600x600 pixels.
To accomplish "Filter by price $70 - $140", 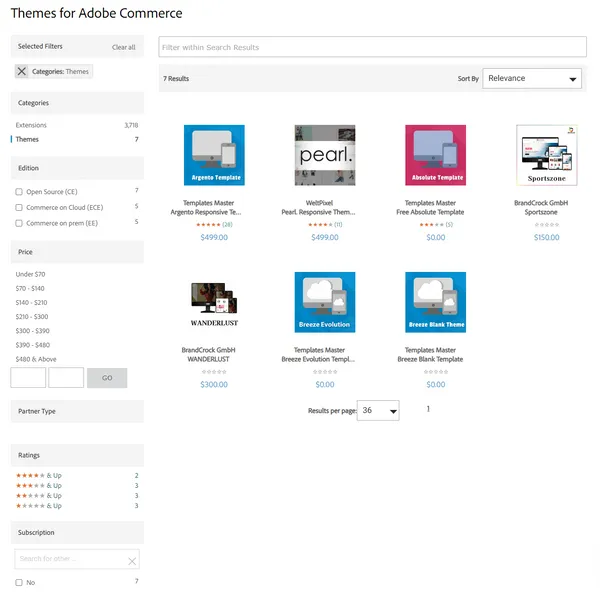I will (x=30, y=289).
